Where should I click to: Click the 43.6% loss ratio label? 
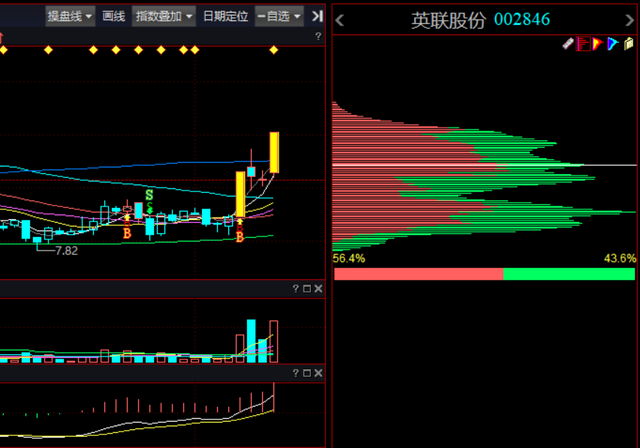(x=620, y=259)
